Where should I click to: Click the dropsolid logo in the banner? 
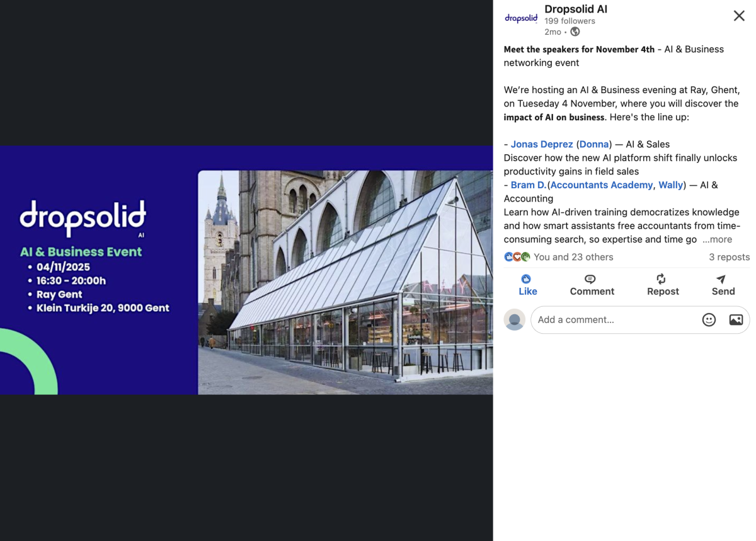click(83, 217)
